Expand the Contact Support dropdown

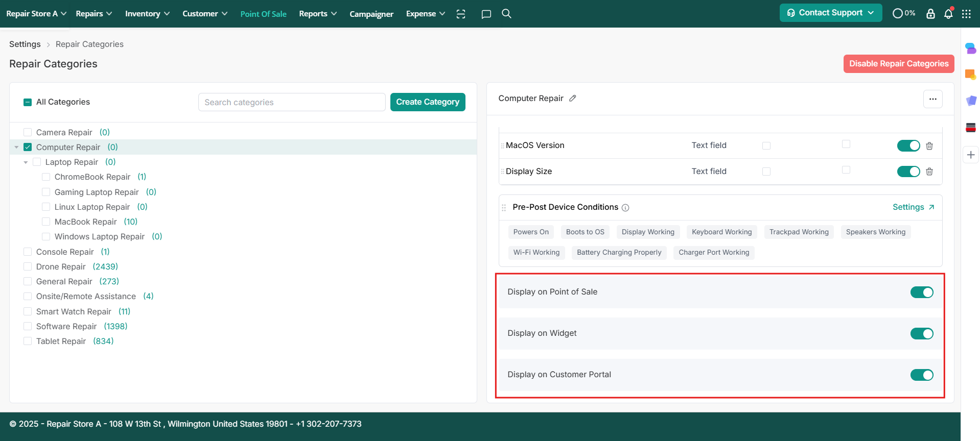pyautogui.click(x=830, y=13)
